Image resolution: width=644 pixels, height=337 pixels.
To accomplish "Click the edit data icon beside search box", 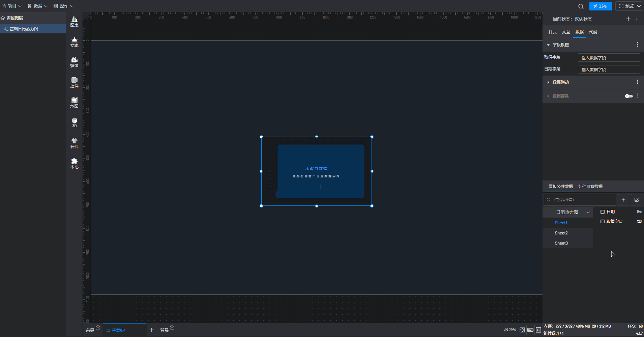I will tap(636, 200).
